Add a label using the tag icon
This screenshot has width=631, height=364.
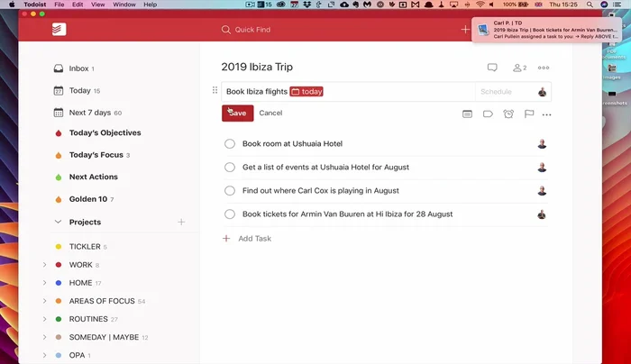point(488,114)
